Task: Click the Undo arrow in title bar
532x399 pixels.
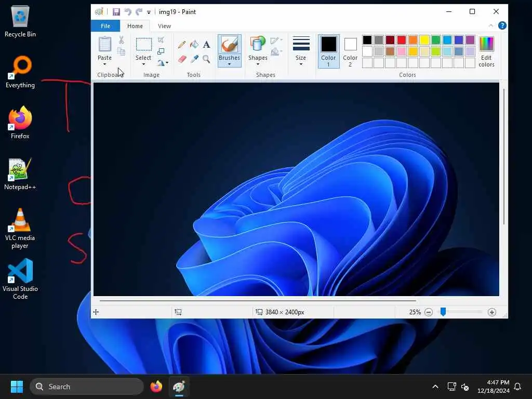Action: pyautogui.click(x=128, y=12)
